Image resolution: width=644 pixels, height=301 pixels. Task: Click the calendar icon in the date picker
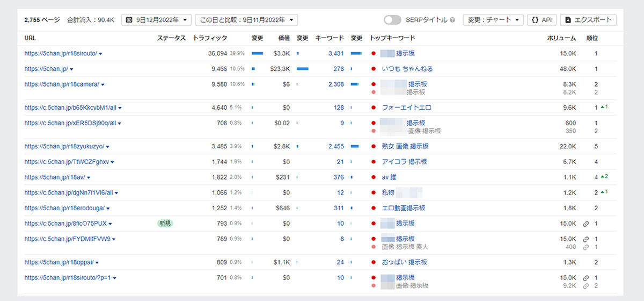pos(129,20)
